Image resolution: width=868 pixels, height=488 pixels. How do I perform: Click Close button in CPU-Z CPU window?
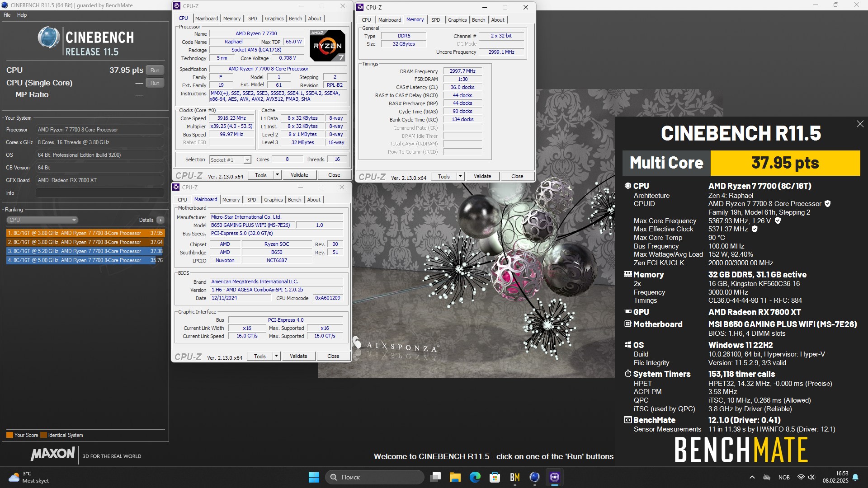(334, 175)
